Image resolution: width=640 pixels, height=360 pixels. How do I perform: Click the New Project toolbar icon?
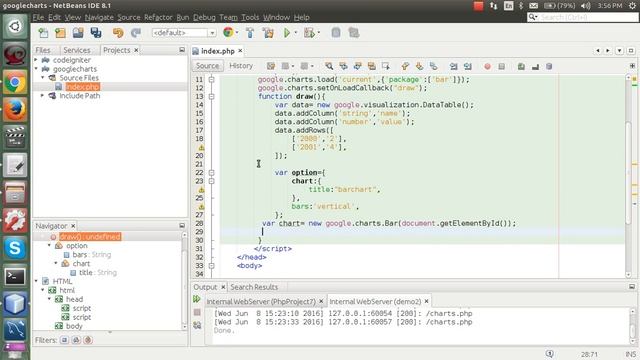pyautogui.click(x=60, y=33)
